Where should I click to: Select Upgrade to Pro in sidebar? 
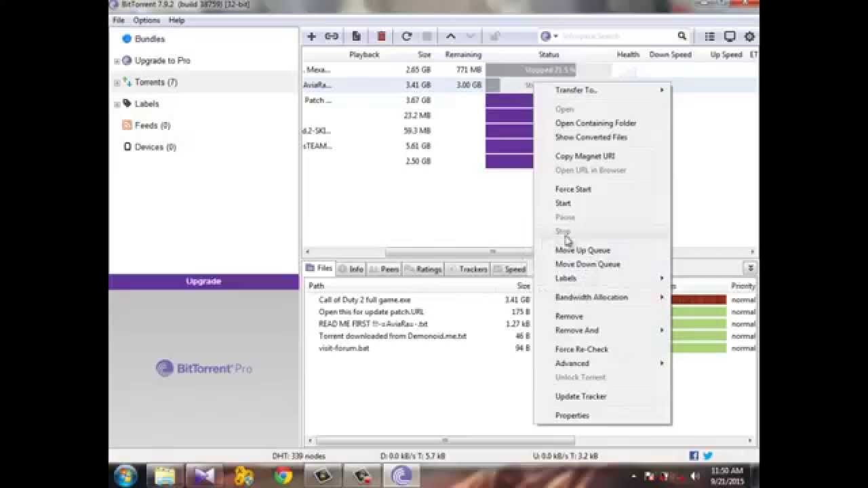tap(162, 60)
